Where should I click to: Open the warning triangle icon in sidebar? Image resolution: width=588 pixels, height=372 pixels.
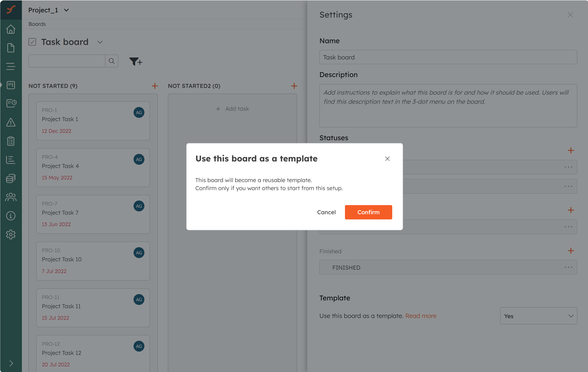[11, 122]
